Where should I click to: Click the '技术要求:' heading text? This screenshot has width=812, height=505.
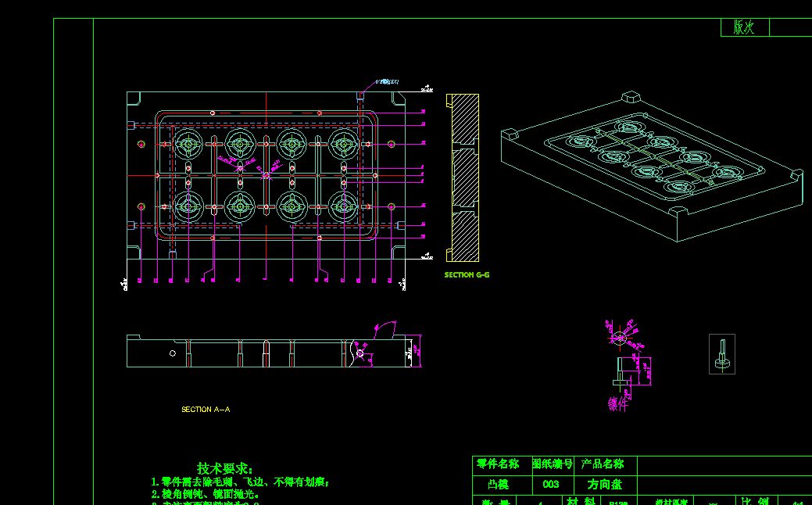[x=225, y=469]
